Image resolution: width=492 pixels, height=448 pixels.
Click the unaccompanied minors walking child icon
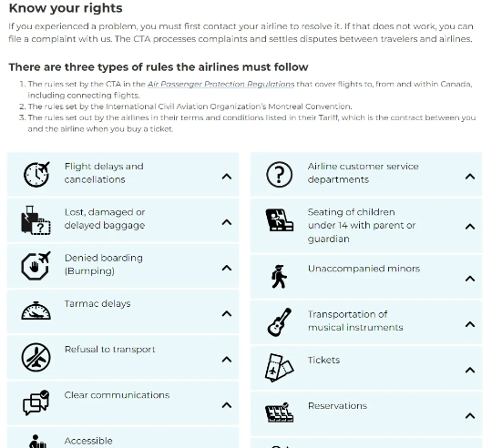[279, 277]
